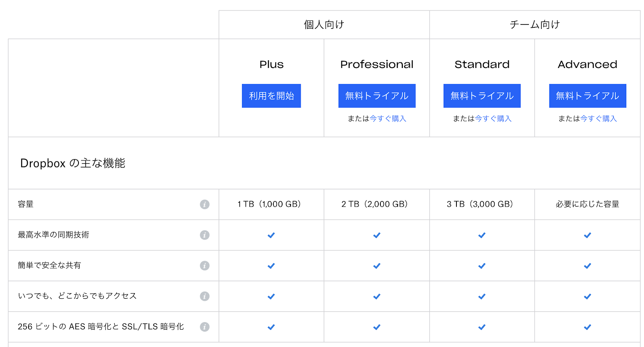Click the 容量 row label
Image resolution: width=644 pixels, height=347 pixels.
tap(26, 204)
